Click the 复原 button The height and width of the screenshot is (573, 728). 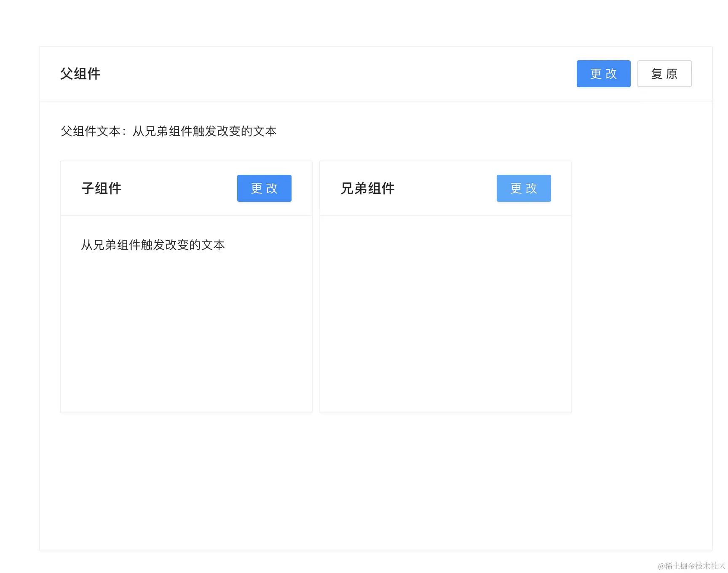coord(664,74)
